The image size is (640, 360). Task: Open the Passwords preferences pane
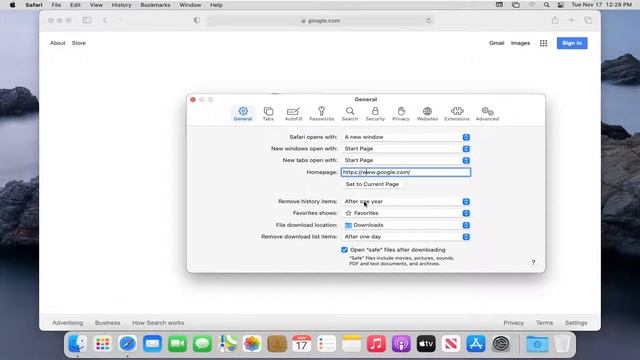tap(321, 113)
